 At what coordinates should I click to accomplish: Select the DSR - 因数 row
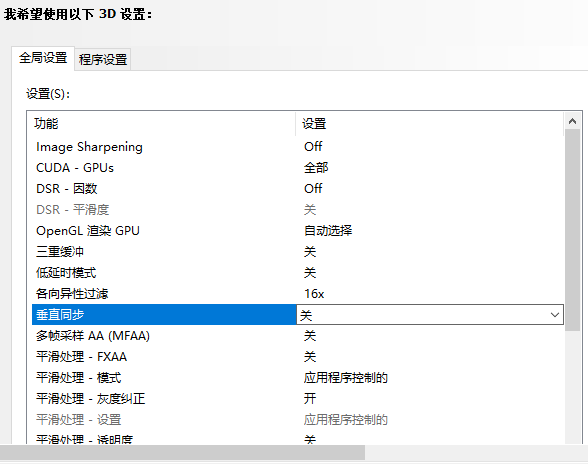click(298, 189)
